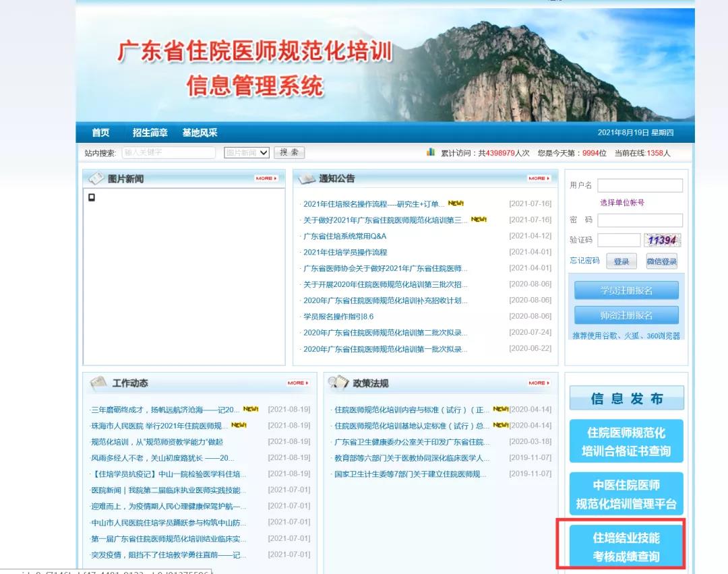Screen dimensions: 728x574
Task: Click the scroll icon beside 政策法规 heading
Action: [x=338, y=382]
